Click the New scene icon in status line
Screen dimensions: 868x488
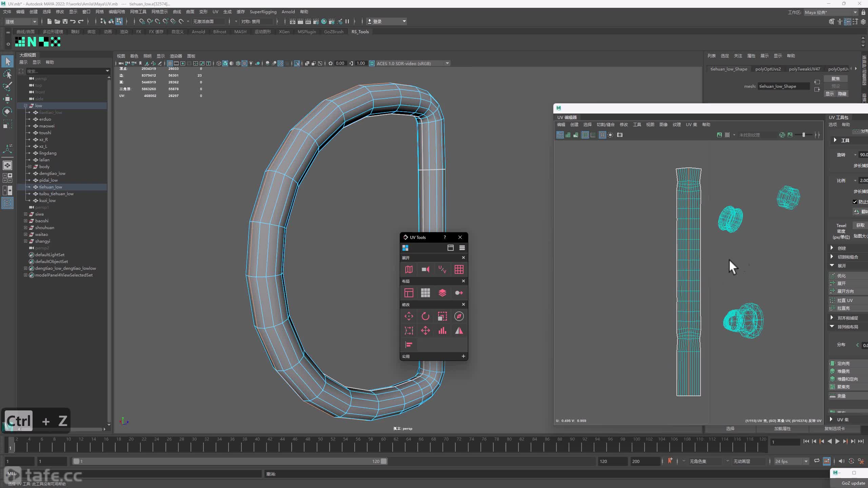[49, 21]
